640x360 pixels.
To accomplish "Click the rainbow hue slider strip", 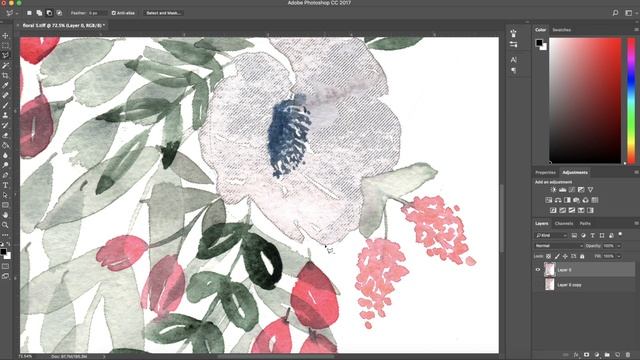I will click(x=631, y=100).
